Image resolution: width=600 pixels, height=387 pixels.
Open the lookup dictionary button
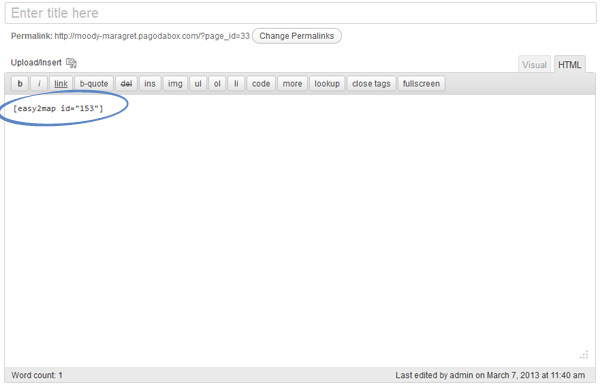(x=327, y=83)
